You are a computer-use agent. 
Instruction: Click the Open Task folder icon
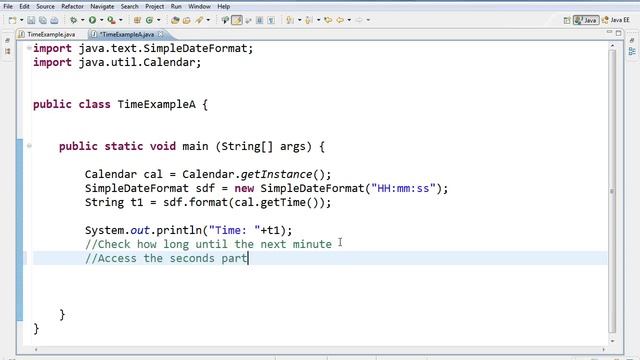pos(187,20)
